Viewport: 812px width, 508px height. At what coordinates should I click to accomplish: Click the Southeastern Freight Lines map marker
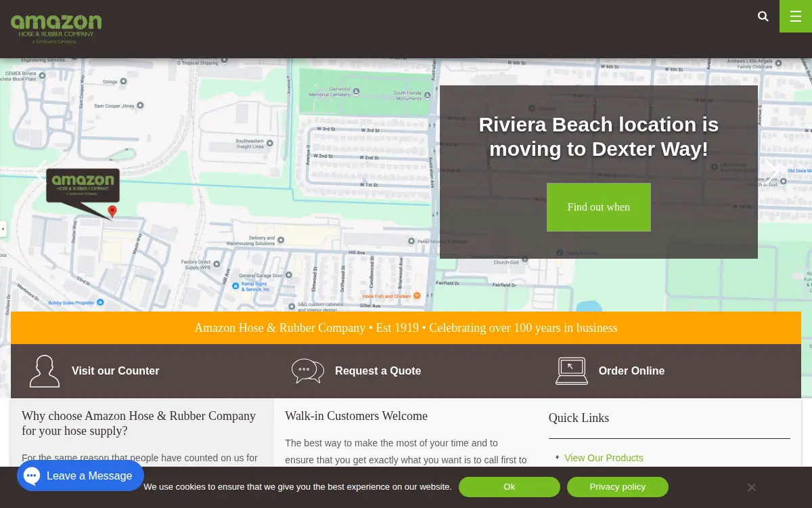click(270, 143)
